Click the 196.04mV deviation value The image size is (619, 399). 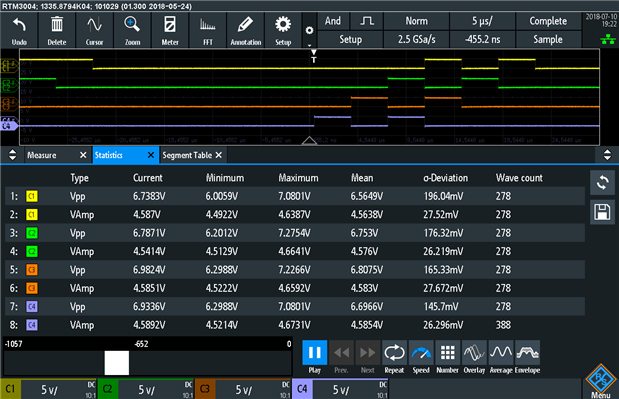point(443,196)
